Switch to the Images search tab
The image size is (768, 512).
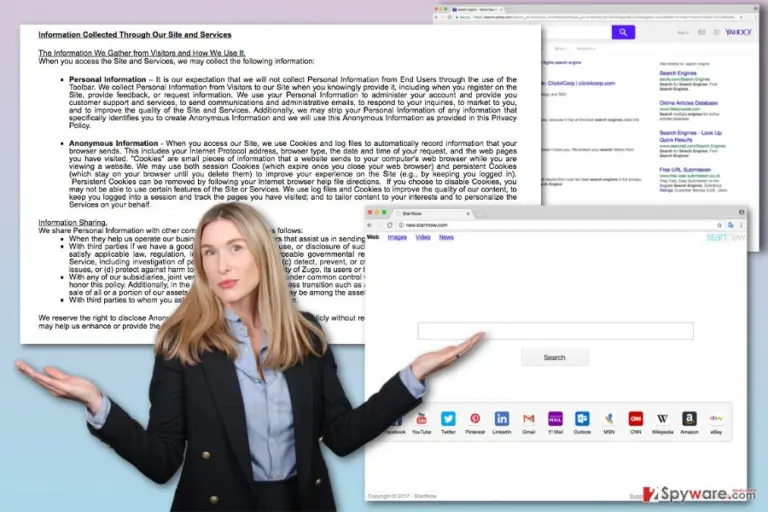click(397, 237)
